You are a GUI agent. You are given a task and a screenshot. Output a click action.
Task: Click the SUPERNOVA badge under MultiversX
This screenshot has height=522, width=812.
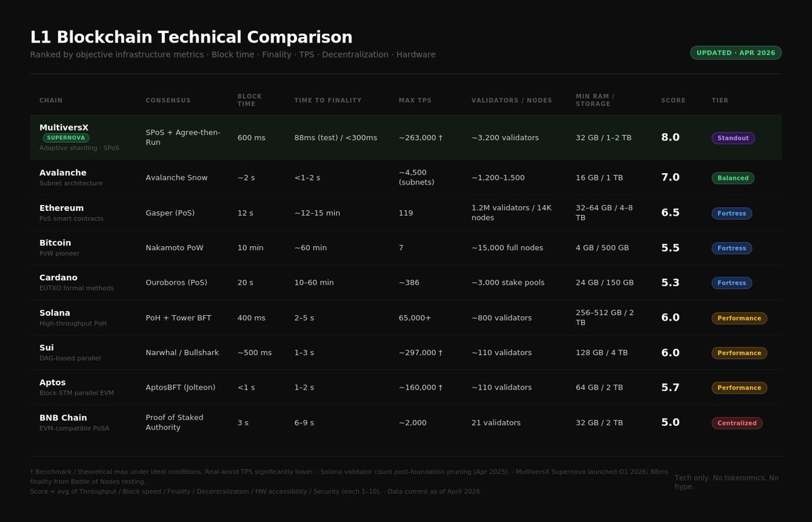coord(66,138)
